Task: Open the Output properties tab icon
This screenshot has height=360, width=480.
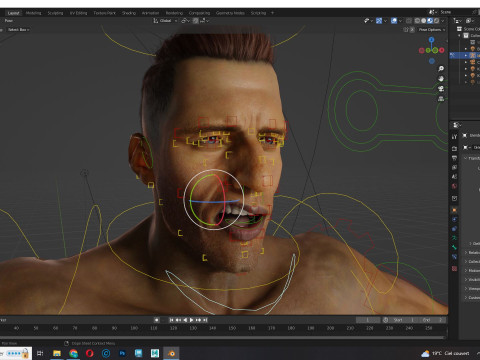Action: coord(454,158)
